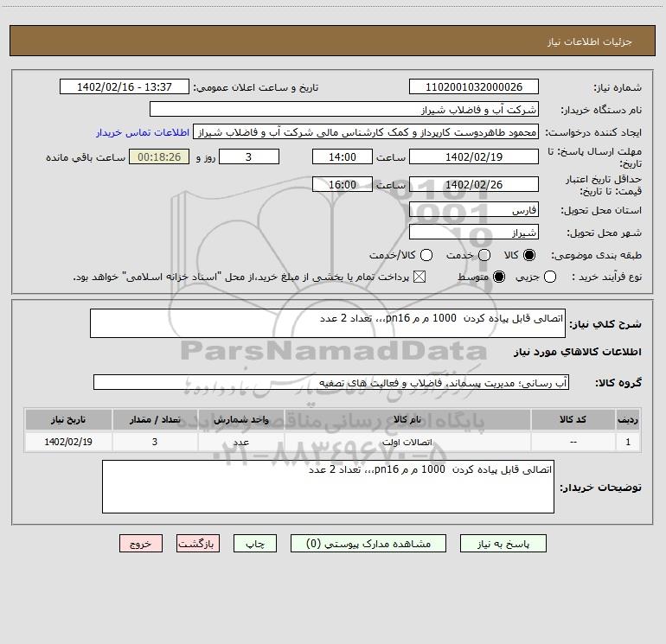Open مشاهده مدارک پیوستی (0) button

(x=368, y=544)
